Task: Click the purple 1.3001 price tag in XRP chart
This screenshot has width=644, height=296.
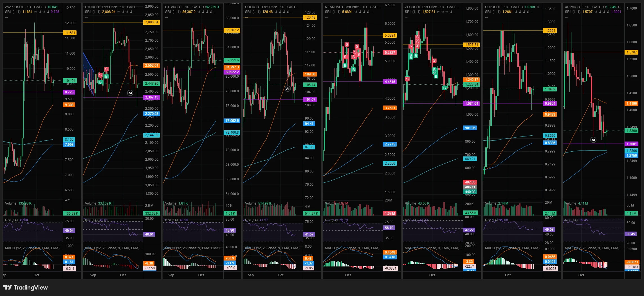Action: [x=632, y=144]
